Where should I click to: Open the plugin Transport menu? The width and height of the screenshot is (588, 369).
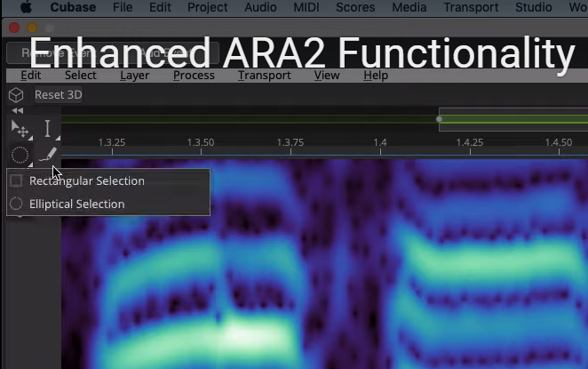(264, 76)
